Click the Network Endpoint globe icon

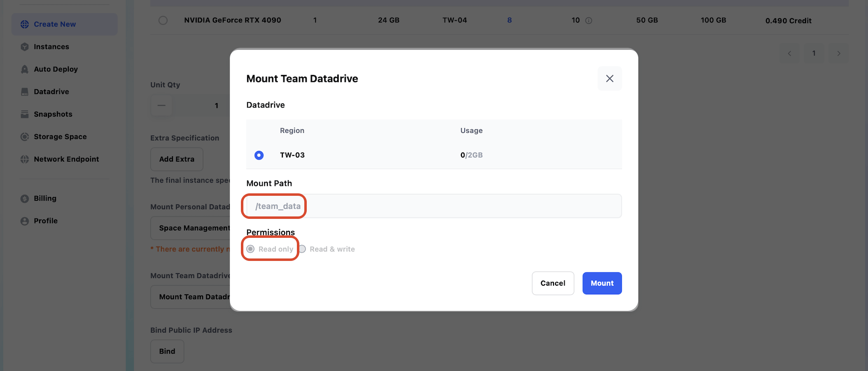pos(25,159)
